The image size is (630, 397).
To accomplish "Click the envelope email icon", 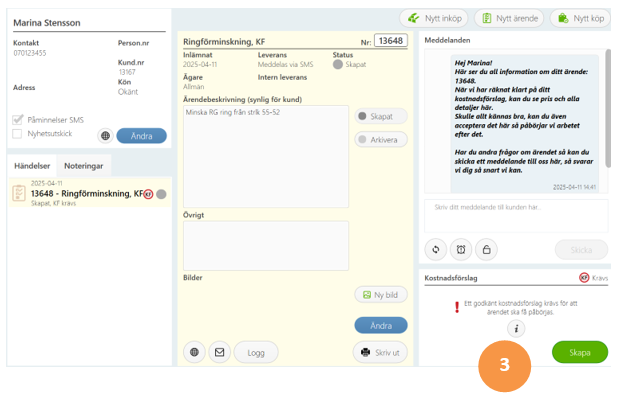I will (219, 352).
